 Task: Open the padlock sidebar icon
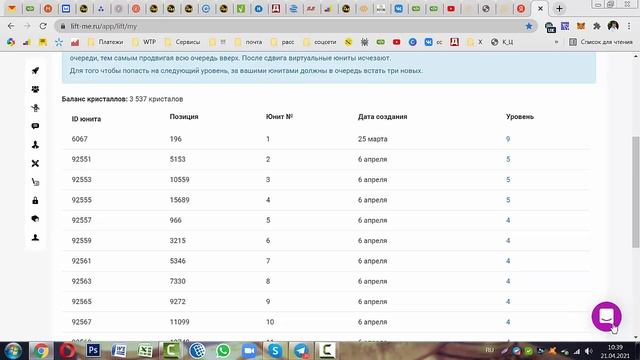tap(36, 200)
